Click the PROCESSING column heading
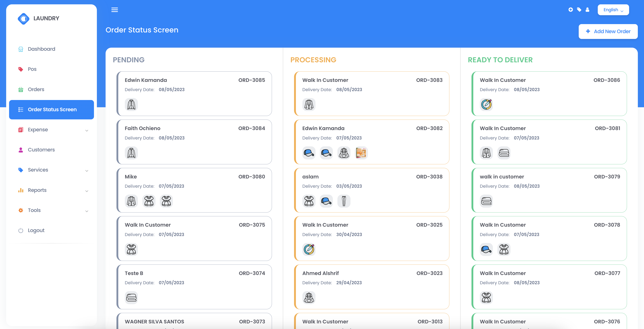Viewport: 644px width, 329px height. (313, 60)
